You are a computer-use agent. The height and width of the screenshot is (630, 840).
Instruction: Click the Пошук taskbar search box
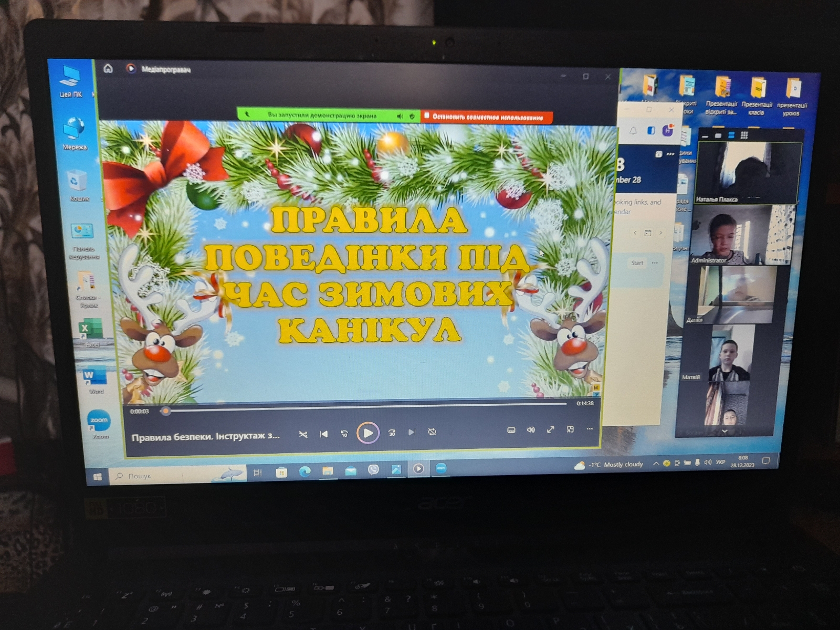click(x=177, y=475)
